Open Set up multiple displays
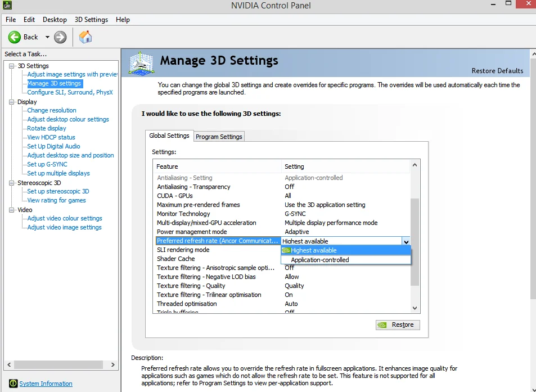This screenshot has height=392, width=536. [58, 173]
